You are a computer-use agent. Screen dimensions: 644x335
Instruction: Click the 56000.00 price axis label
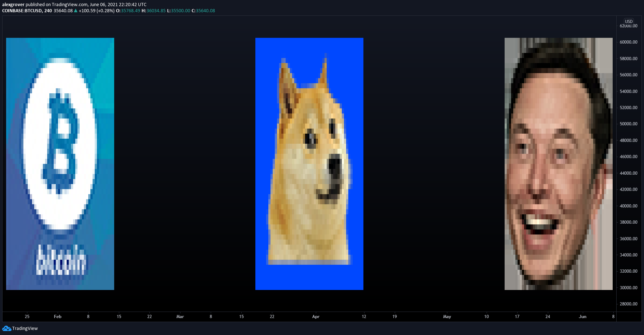[x=629, y=75]
